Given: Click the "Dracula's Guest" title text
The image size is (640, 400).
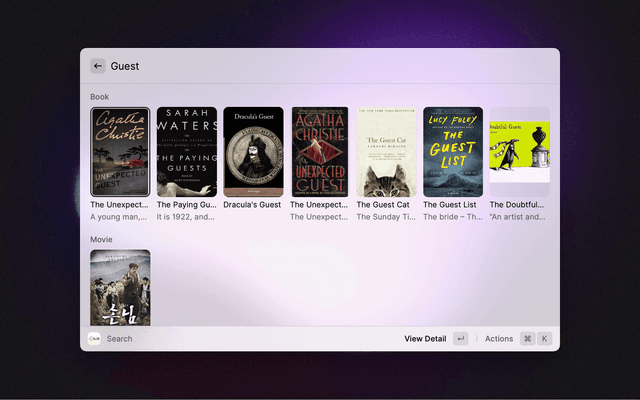Looking at the screenshot, I should 253,204.
